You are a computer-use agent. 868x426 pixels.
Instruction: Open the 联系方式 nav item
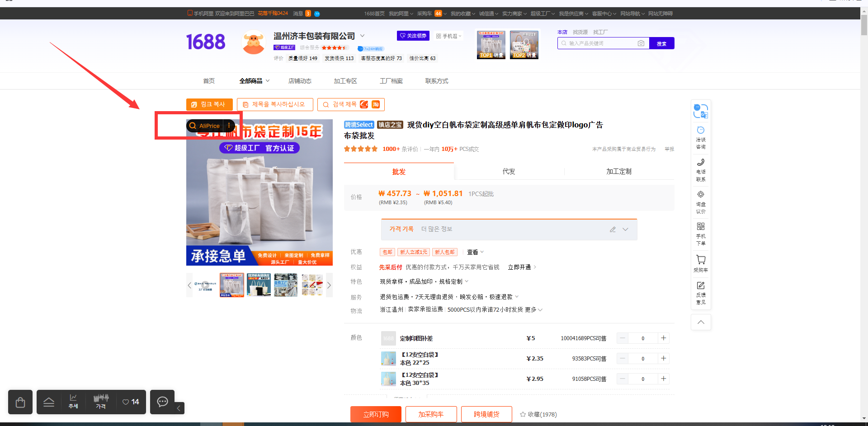(x=437, y=81)
